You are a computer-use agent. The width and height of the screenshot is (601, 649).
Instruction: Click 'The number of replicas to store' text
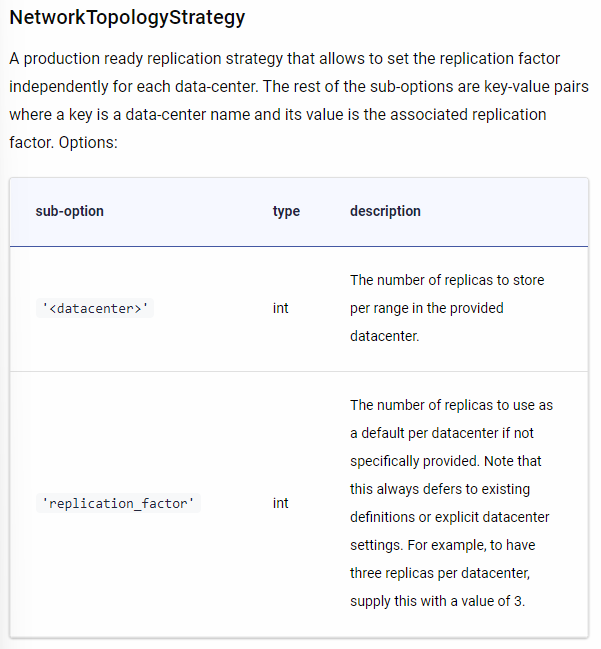[447, 280]
